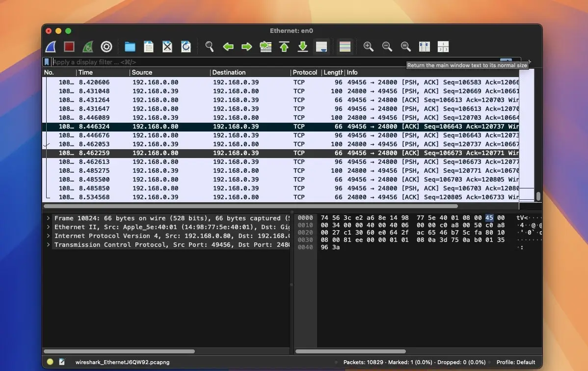Click the packet list horizontal scrollbar
This screenshot has height=371, width=588.
[x=250, y=206]
